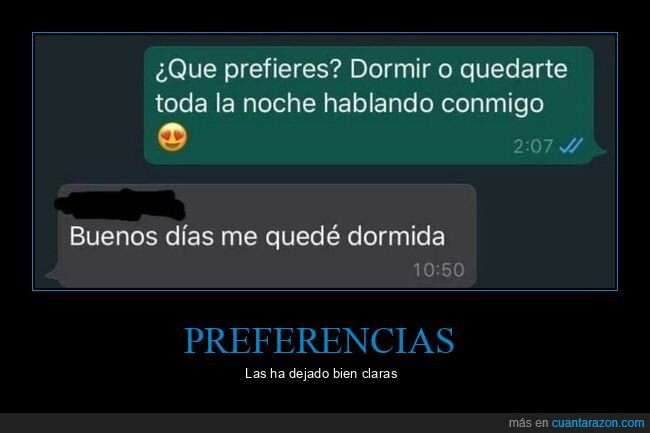Select the green sent message bubble
Image resolution: width=650 pixels, height=433 pixels.
[x=369, y=105]
